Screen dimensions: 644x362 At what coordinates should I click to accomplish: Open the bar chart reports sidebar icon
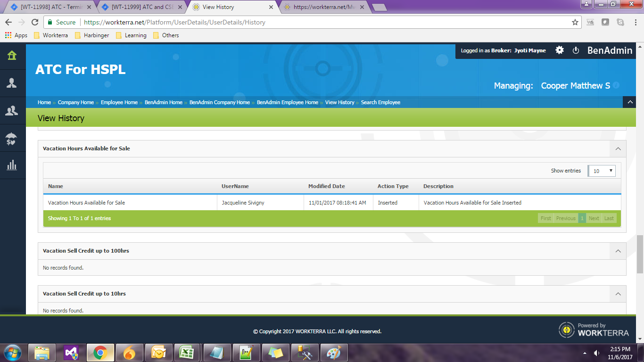(x=12, y=165)
